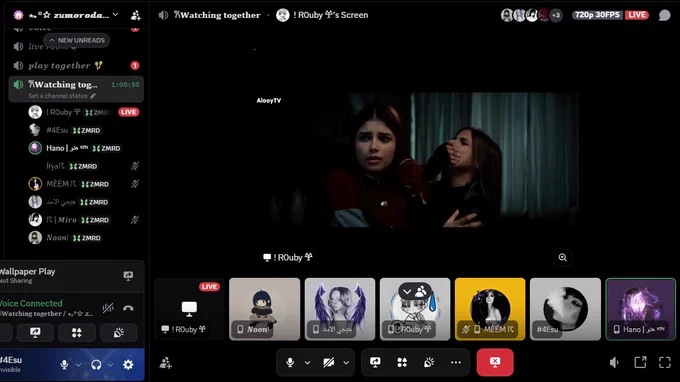
Task: Share screen button in sidebar voice panel
Action: 35,333
